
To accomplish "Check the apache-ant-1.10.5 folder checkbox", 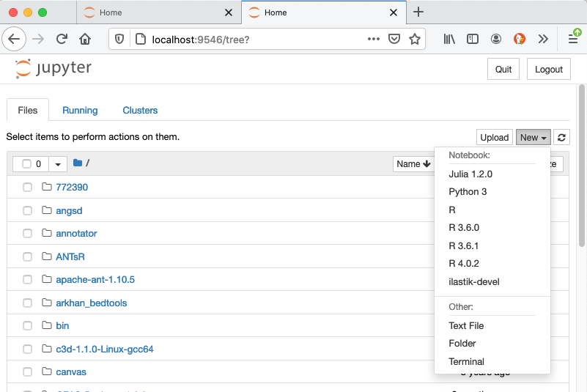I will [x=27, y=279].
